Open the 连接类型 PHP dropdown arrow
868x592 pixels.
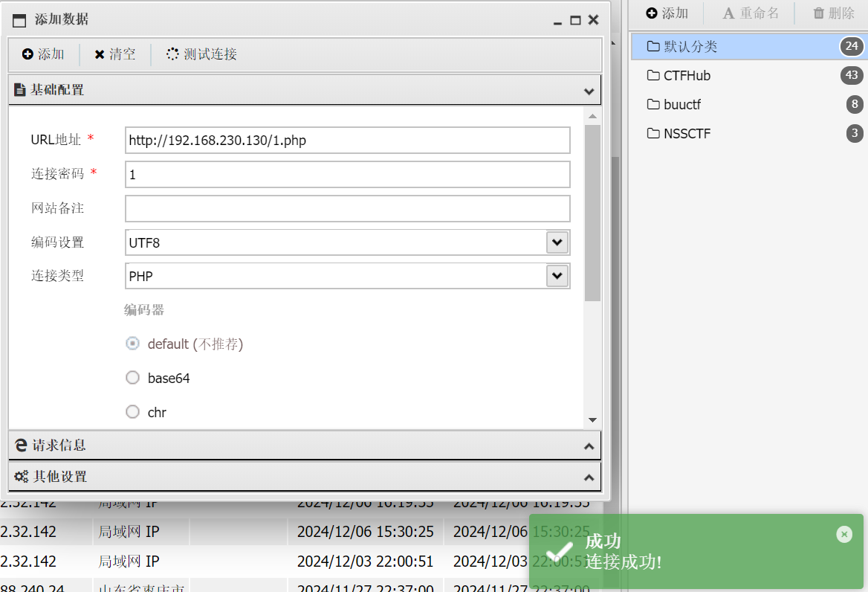pyautogui.click(x=557, y=276)
